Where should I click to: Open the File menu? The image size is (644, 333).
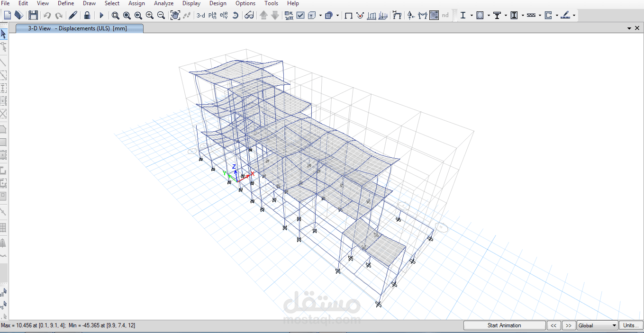point(6,3)
